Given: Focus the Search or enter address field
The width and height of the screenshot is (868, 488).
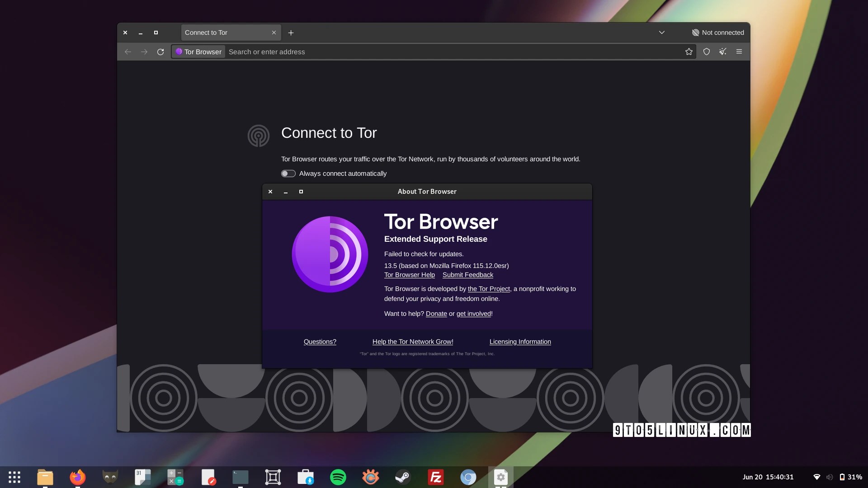Looking at the screenshot, I should 452,52.
